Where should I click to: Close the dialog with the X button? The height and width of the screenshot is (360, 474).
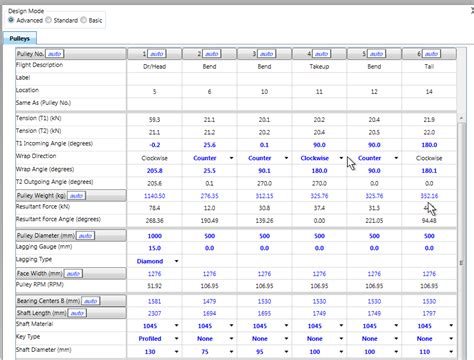(472, 11)
